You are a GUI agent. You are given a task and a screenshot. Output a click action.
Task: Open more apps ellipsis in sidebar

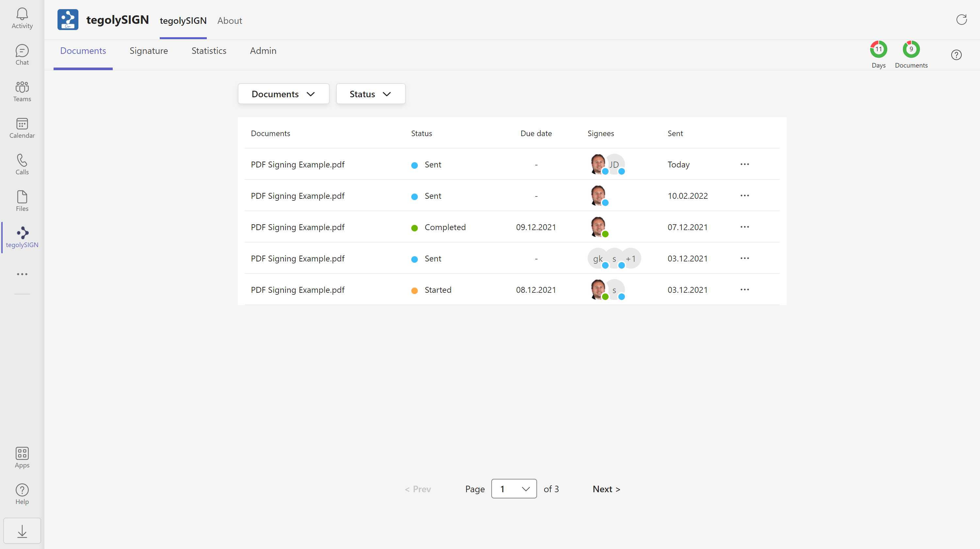[x=22, y=274]
